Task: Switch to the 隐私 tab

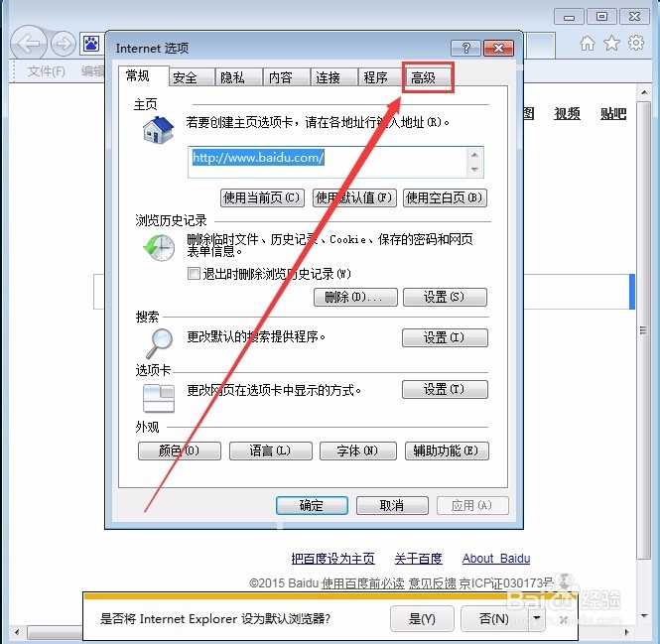Action: pyautogui.click(x=238, y=77)
